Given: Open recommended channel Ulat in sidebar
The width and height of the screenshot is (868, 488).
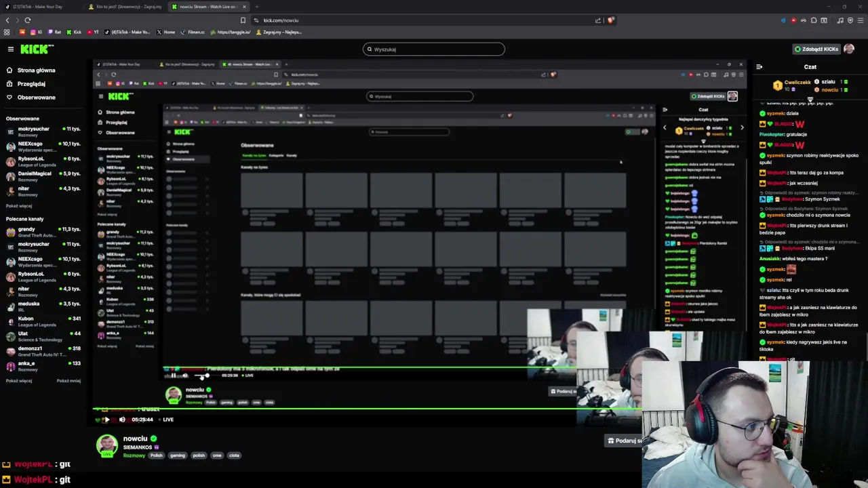Looking at the screenshot, I should 42,336.
